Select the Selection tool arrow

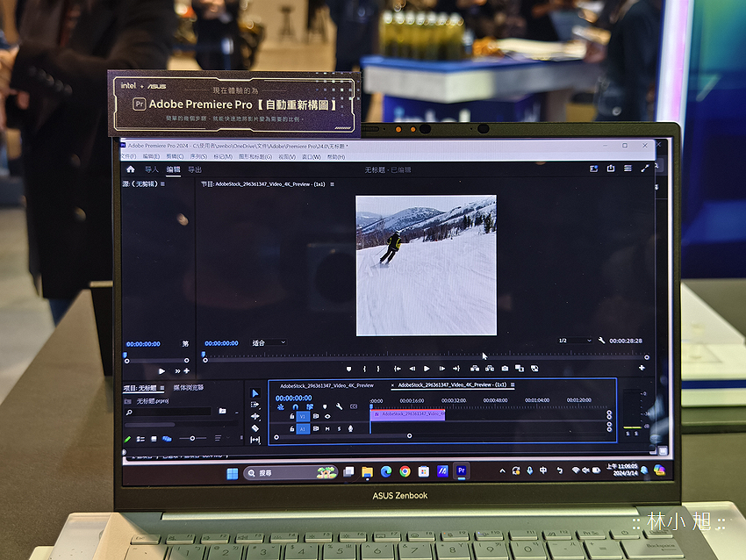[x=255, y=393]
